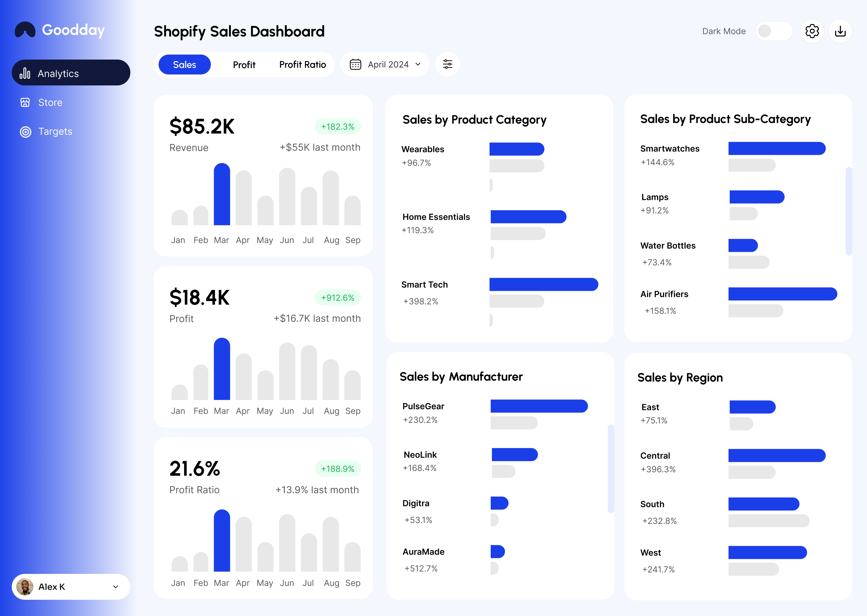Image resolution: width=867 pixels, height=616 pixels.
Task: Click the Targets bullseye icon
Action: [25, 132]
